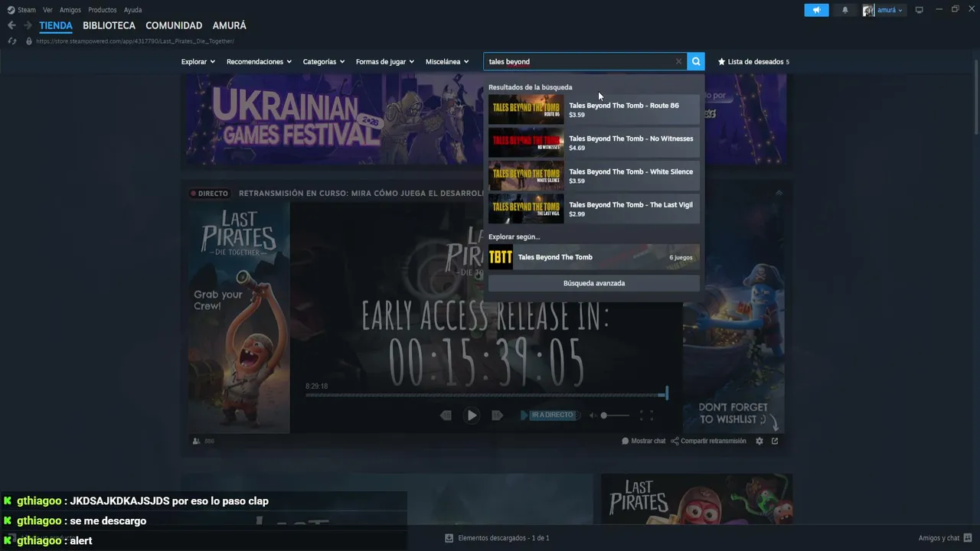Click the White Silence game thumbnail
Image resolution: width=980 pixels, height=551 pixels.
coord(526,175)
